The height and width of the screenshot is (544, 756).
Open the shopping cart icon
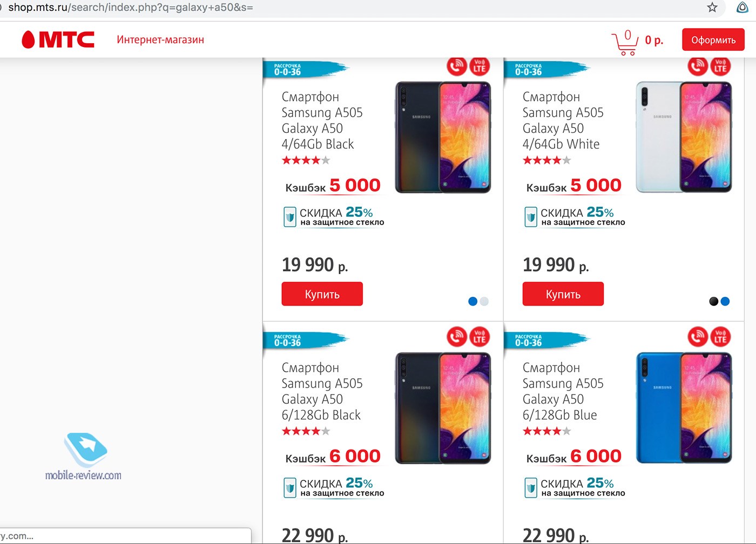pos(624,43)
